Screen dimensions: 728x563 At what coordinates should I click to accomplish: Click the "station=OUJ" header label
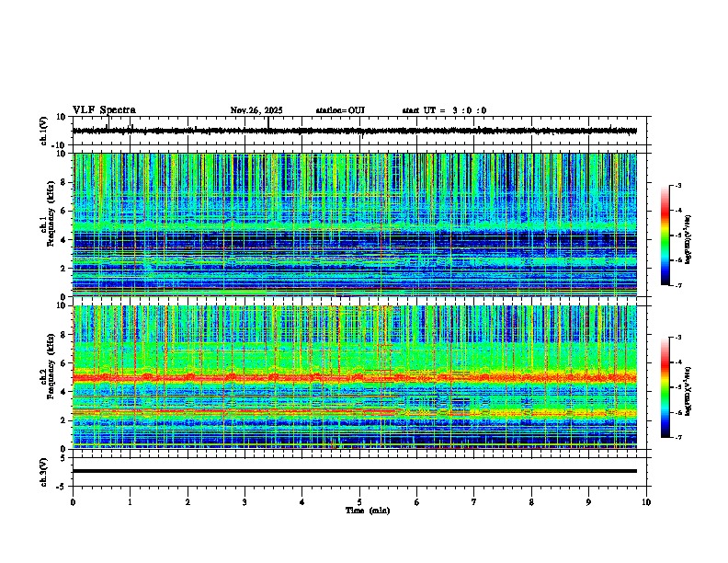340,110
